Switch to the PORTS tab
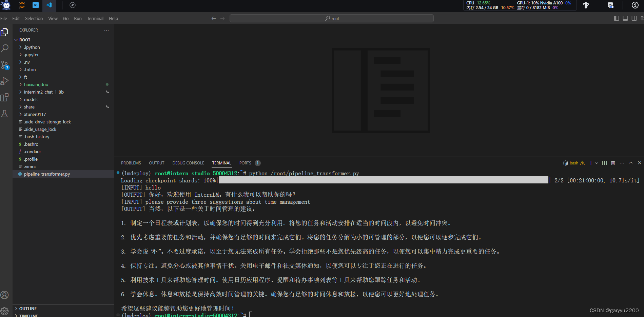 click(x=245, y=163)
